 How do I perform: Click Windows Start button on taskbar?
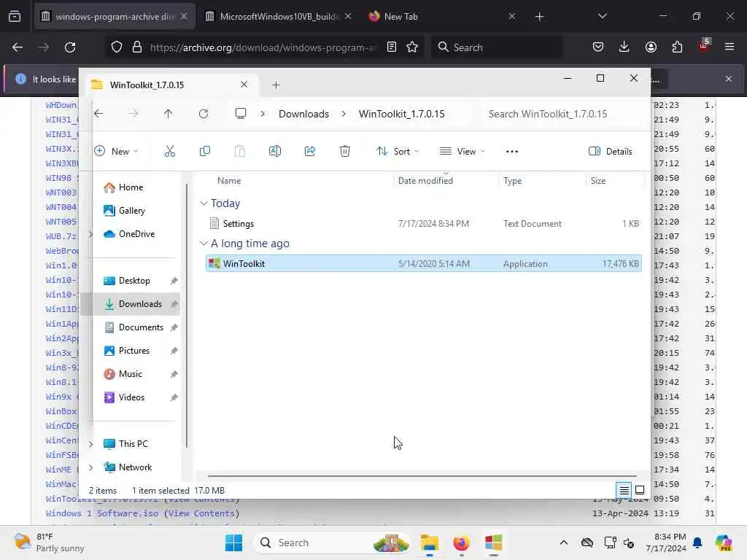pos(233,542)
